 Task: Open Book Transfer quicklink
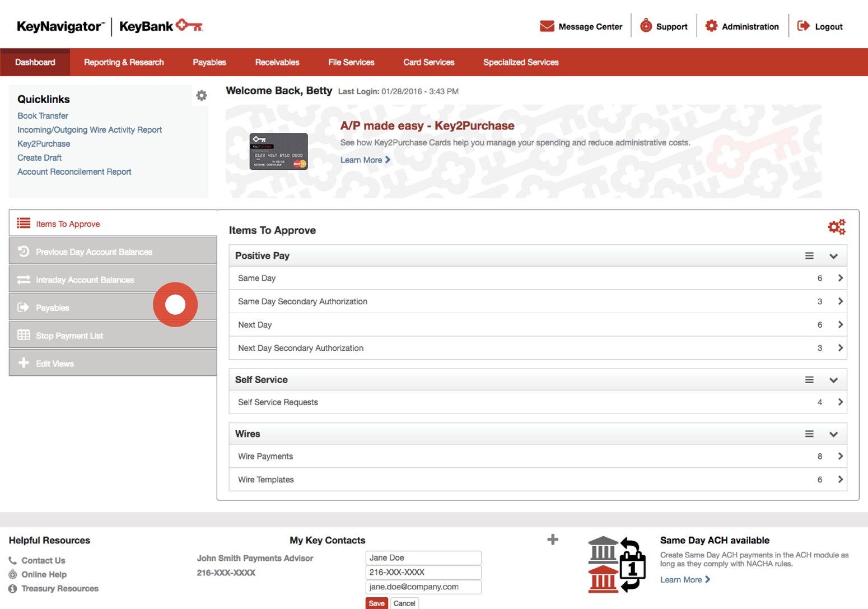(x=43, y=115)
